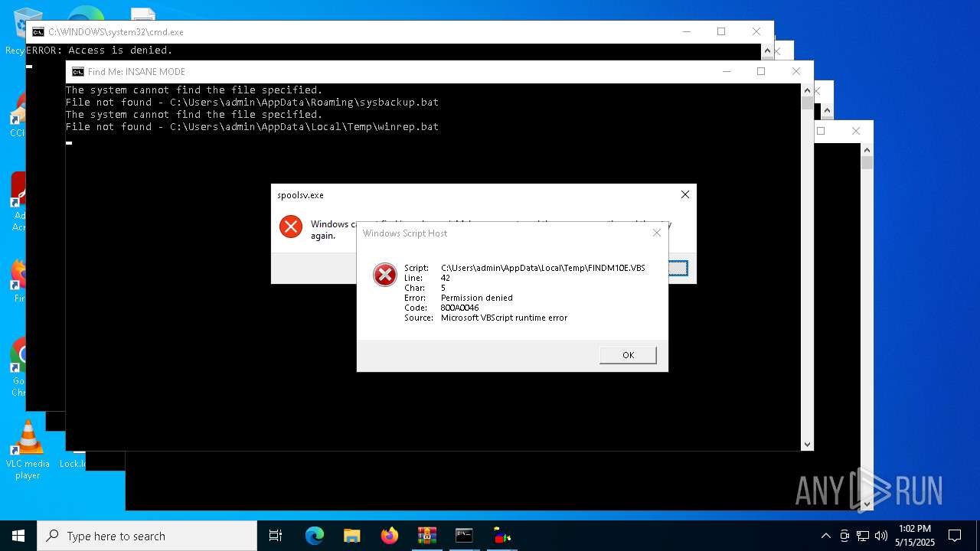Open the Windows Start menu
This screenshot has height=551, width=980.
[18, 536]
